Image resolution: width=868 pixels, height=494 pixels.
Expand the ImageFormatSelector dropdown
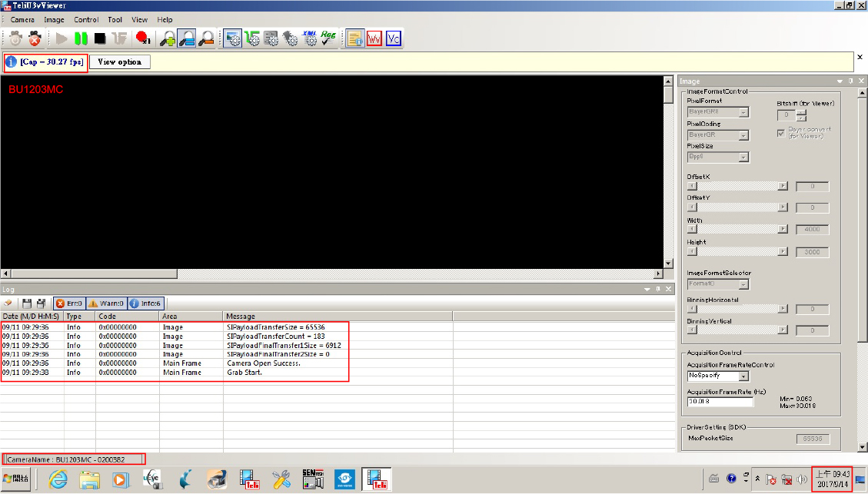(717, 283)
